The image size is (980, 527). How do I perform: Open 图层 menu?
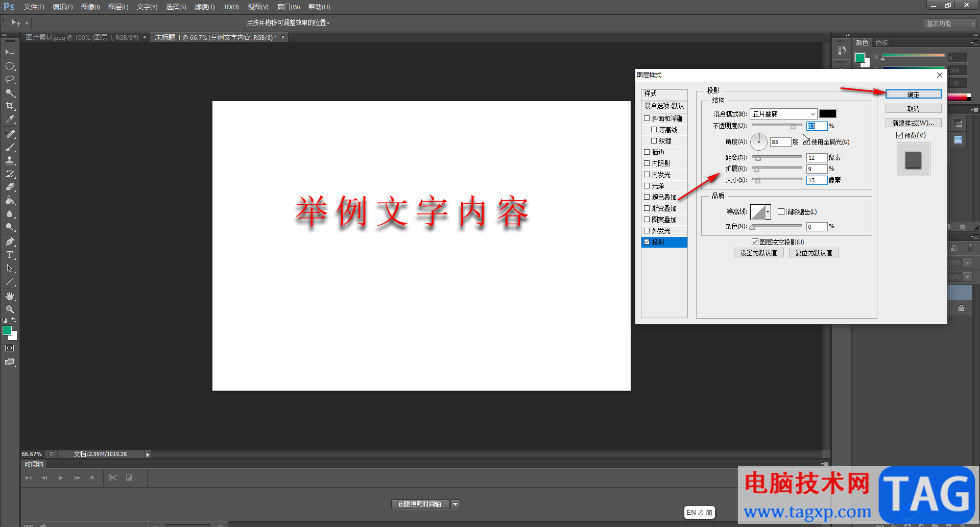(118, 7)
